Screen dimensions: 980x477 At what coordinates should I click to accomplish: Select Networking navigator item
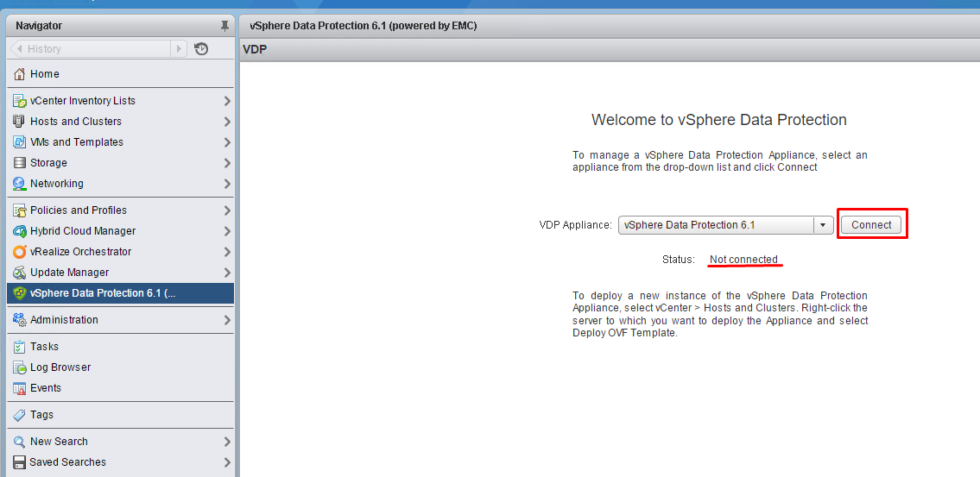(121, 184)
